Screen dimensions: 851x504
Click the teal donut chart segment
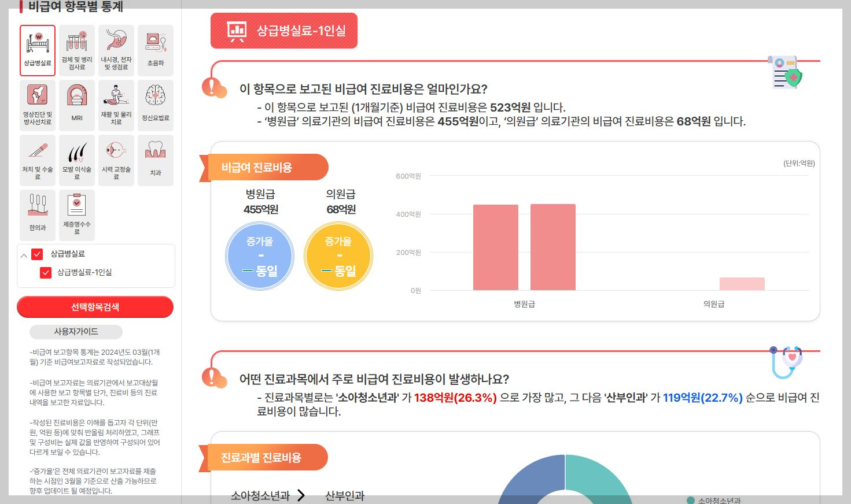pyautogui.click(x=599, y=479)
